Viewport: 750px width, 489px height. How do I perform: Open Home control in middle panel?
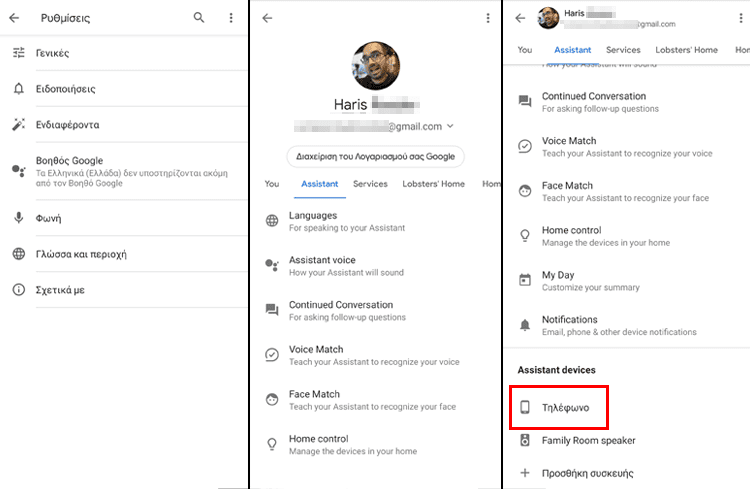point(375,445)
